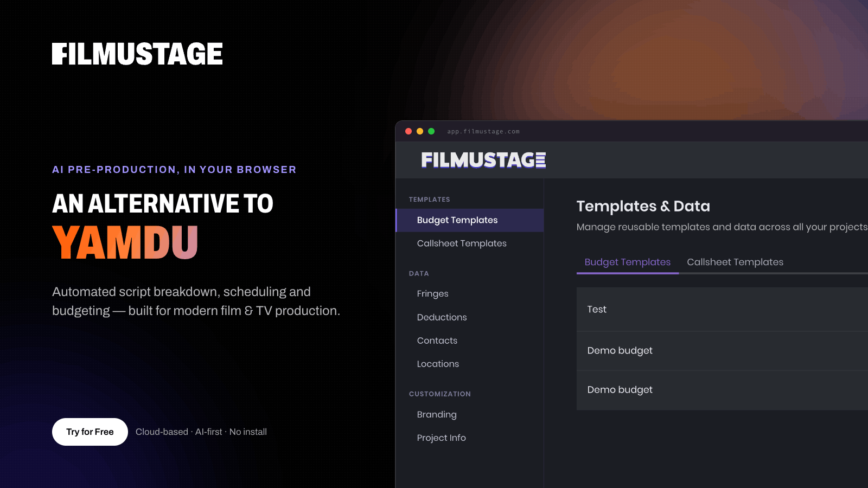Switch to the Budget Templates tab
The height and width of the screenshot is (488, 868).
click(x=628, y=262)
